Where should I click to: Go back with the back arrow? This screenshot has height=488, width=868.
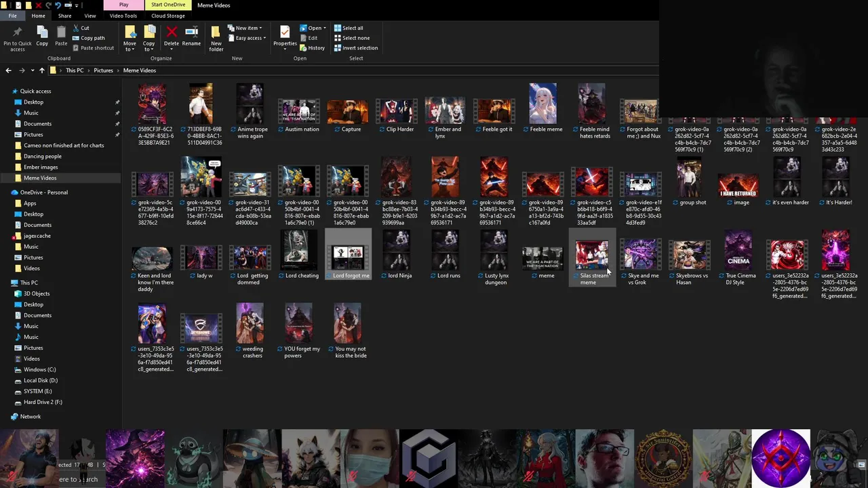click(8, 70)
